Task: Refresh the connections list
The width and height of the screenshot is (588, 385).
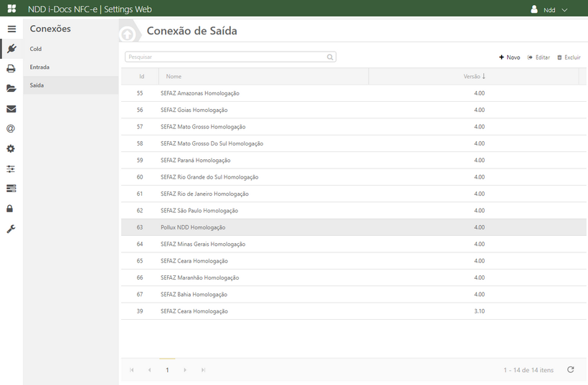Action: pyautogui.click(x=571, y=370)
